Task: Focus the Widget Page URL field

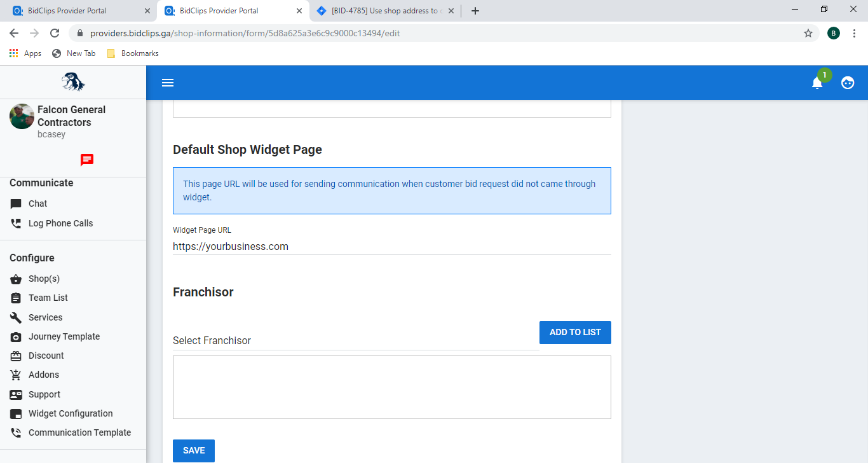Action: (392, 246)
